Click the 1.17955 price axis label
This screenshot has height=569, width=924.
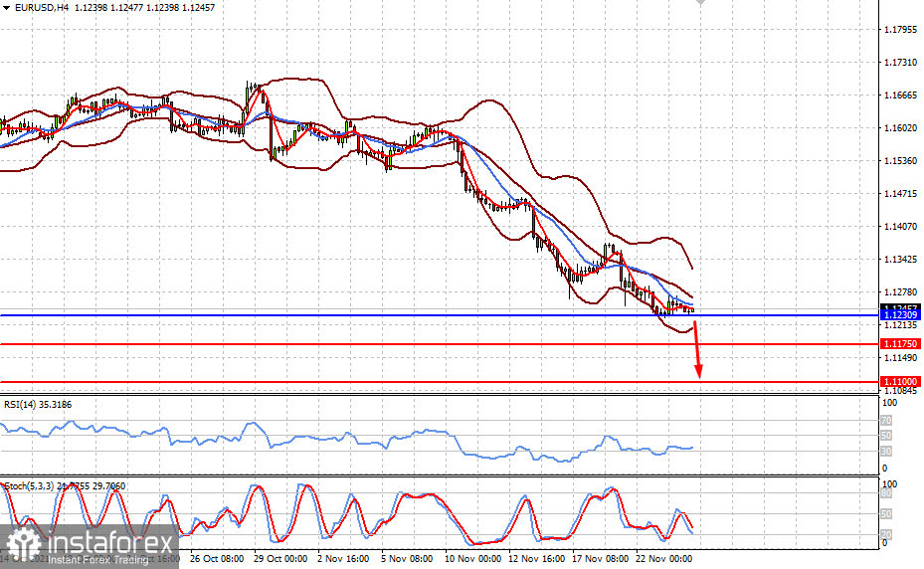(900, 30)
